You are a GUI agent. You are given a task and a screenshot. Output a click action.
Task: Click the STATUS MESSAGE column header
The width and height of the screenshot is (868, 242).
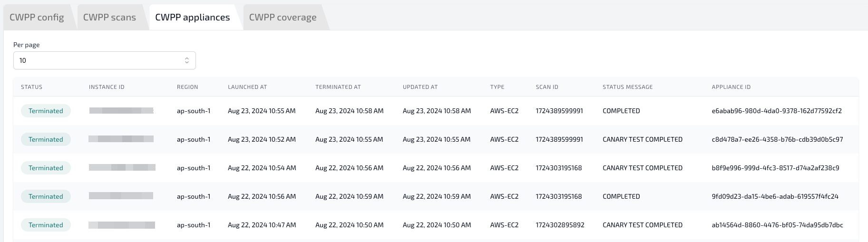click(627, 87)
